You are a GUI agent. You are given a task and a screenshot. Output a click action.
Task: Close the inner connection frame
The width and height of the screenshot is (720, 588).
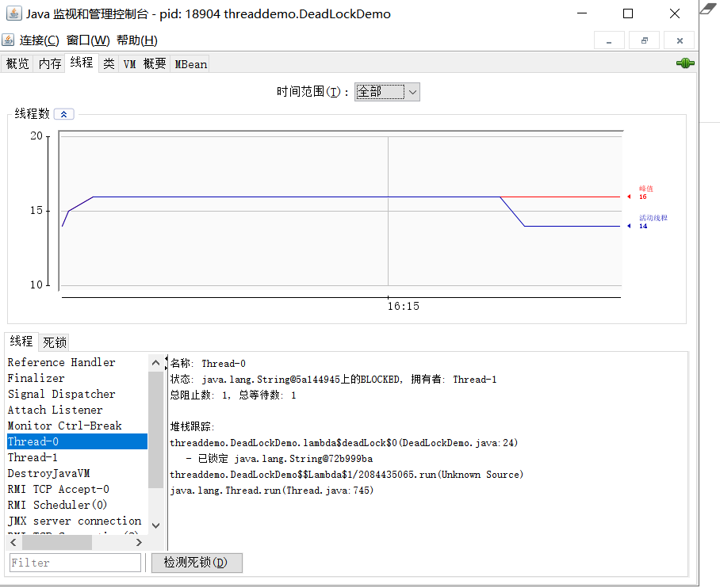pyautogui.click(x=680, y=40)
